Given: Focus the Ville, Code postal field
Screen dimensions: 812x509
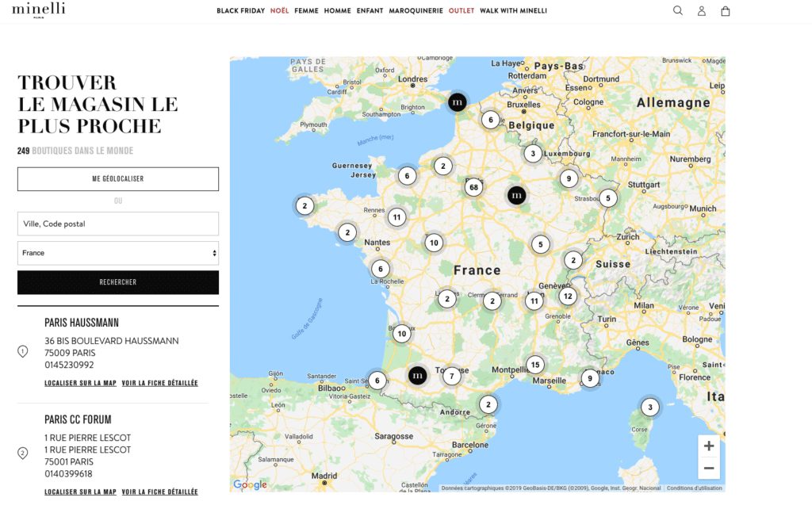Looking at the screenshot, I should [118, 224].
